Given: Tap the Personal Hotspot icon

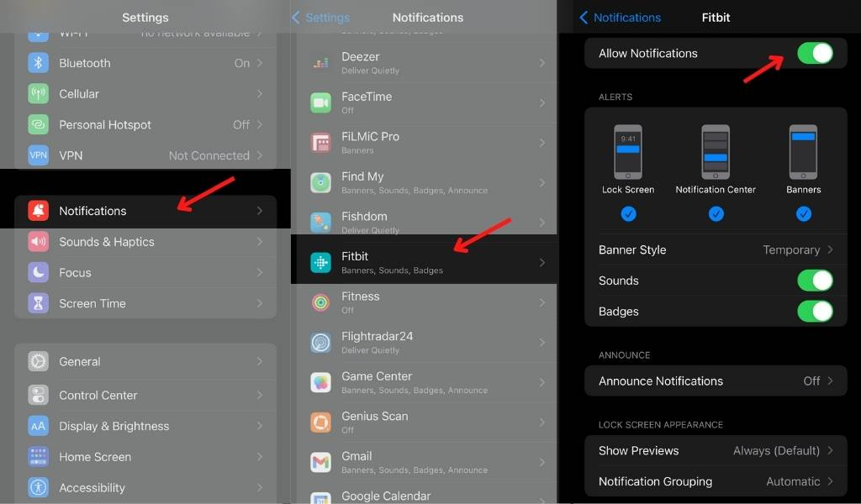Looking at the screenshot, I should point(38,124).
